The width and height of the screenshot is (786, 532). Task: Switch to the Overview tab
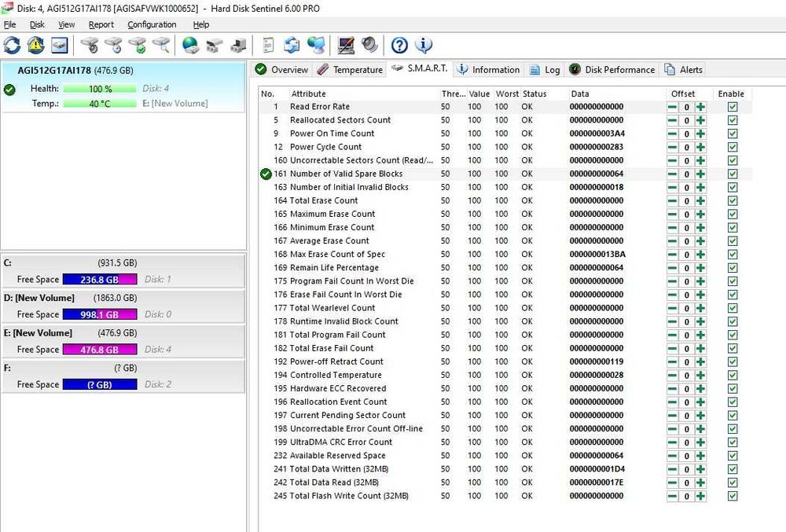[x=281, y=70]
